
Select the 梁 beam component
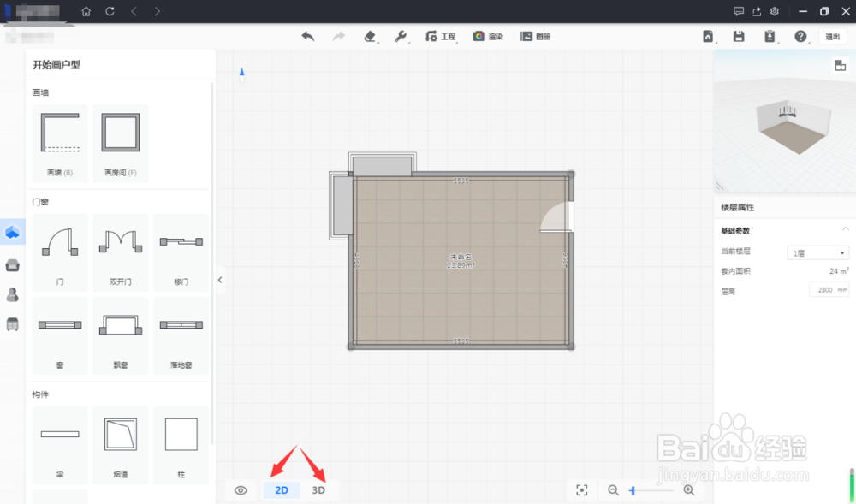pos(60,446)
